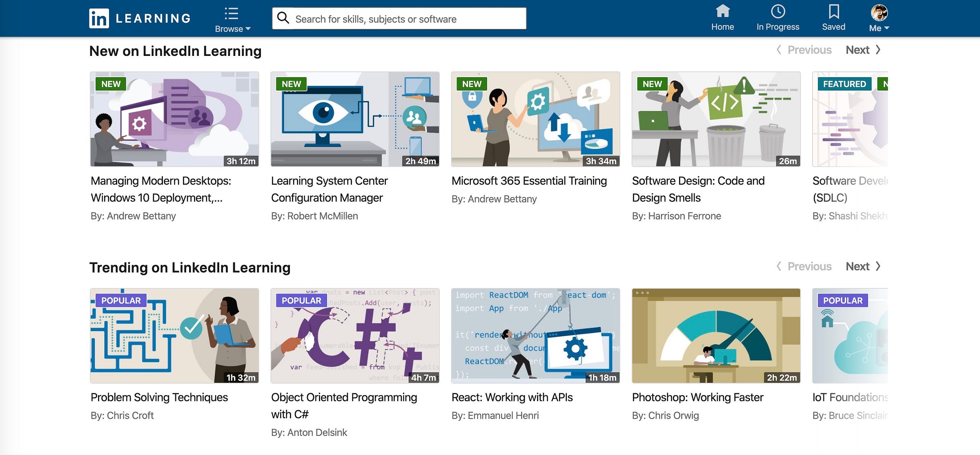Image resolution: width=980 pixels, height=455 pixels.
Task: Click NEW badge on Microsoft 365 course
Action: pos(472,84)
